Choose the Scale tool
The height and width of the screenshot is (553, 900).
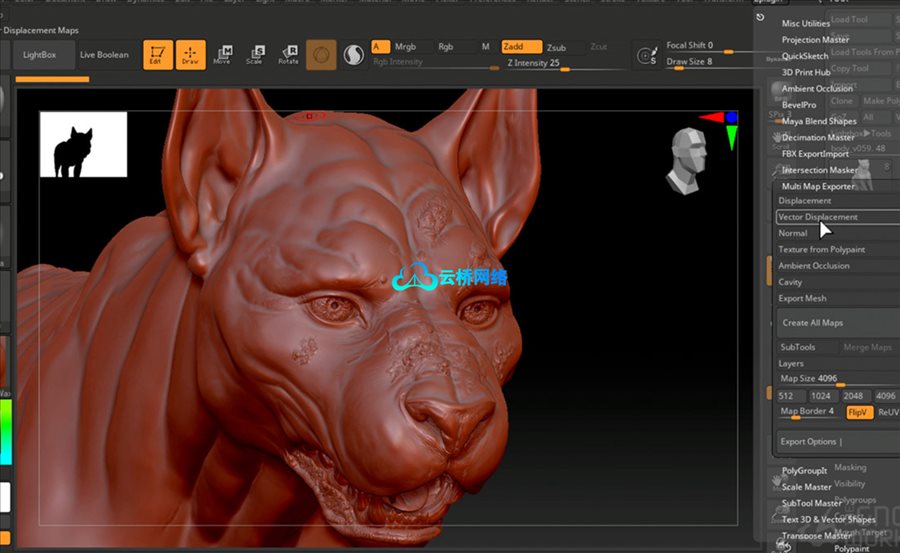click(x=255, y=55)
